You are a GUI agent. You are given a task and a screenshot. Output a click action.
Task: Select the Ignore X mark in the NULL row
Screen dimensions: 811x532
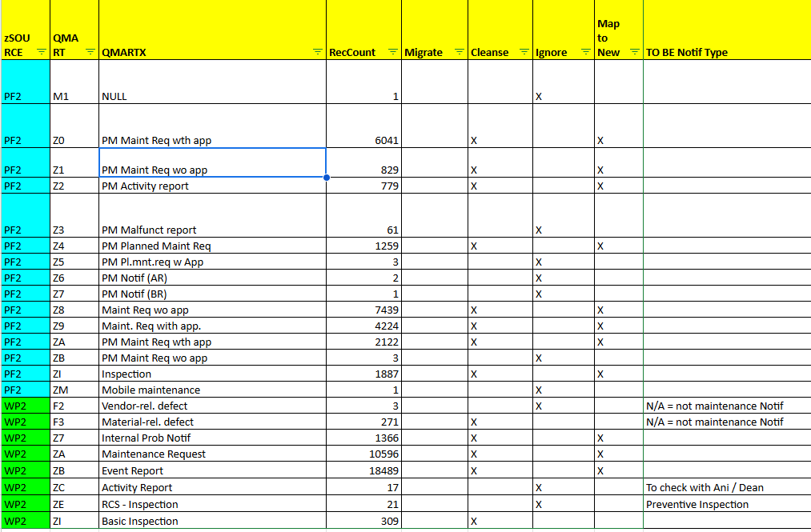click(539, 97)
